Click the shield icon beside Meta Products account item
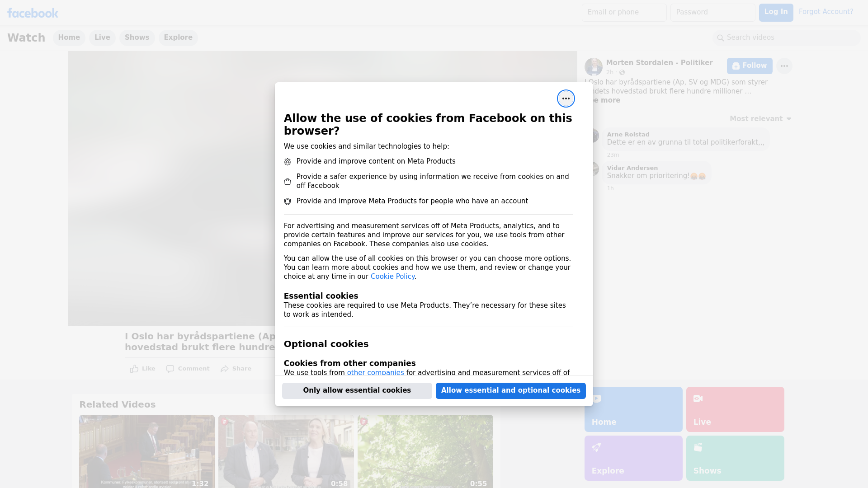 (x=288, y=202)
